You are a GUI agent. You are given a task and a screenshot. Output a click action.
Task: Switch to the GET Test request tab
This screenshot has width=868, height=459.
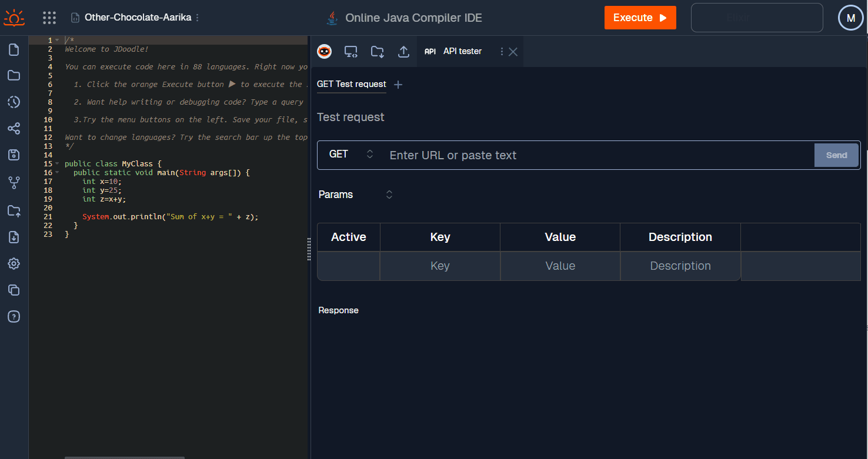point(351,84)
